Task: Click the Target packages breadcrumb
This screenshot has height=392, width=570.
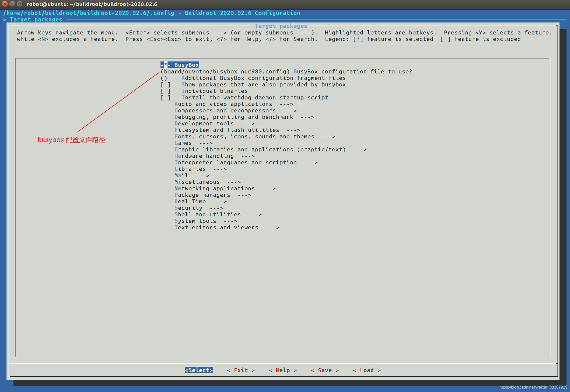Action: (x=36, y=19)
